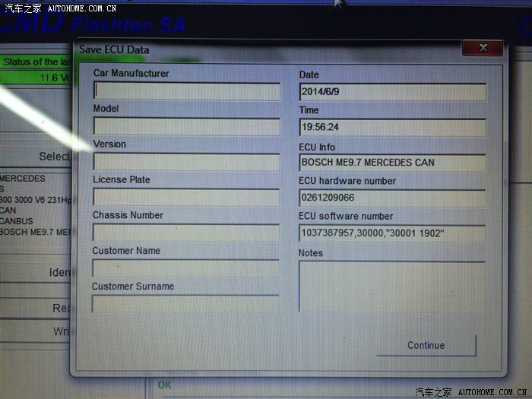
Task: Click MERCEDES text in background window list
Action: (x=22, y=179)
